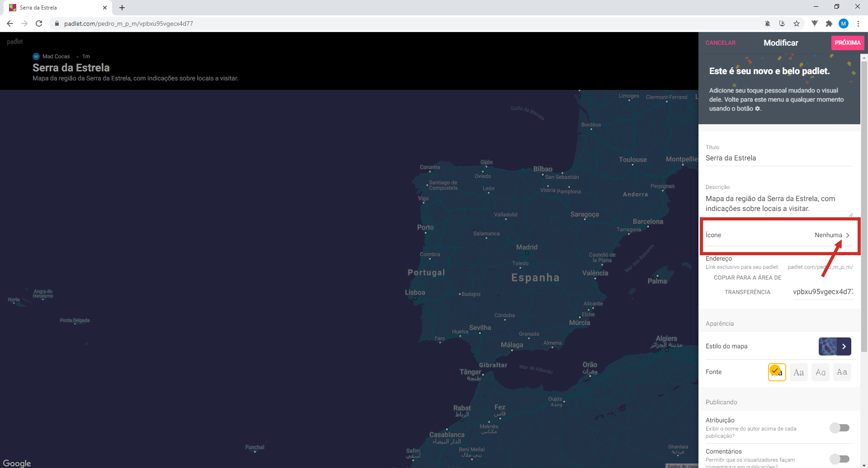Open the Chrome three-dot menu

[858, 23]
